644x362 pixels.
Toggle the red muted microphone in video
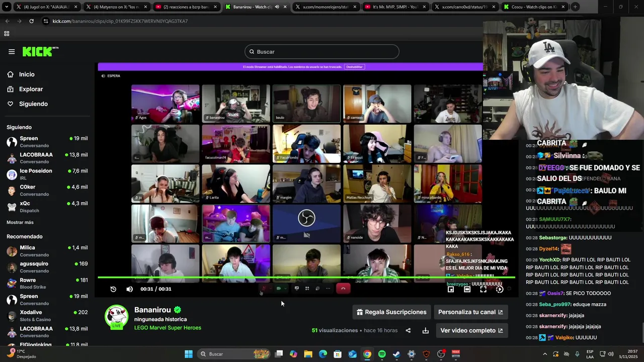point(263,289)
